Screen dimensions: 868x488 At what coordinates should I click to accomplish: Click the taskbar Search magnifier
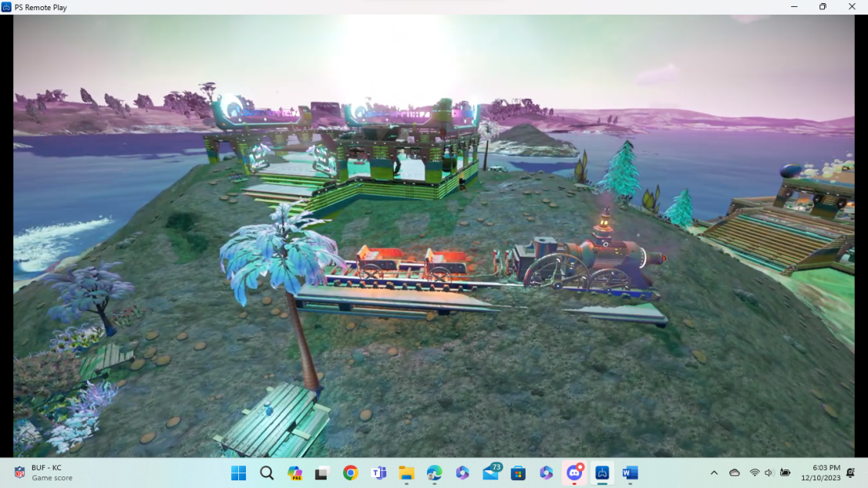pyautogui.click(x=267, y=473)
